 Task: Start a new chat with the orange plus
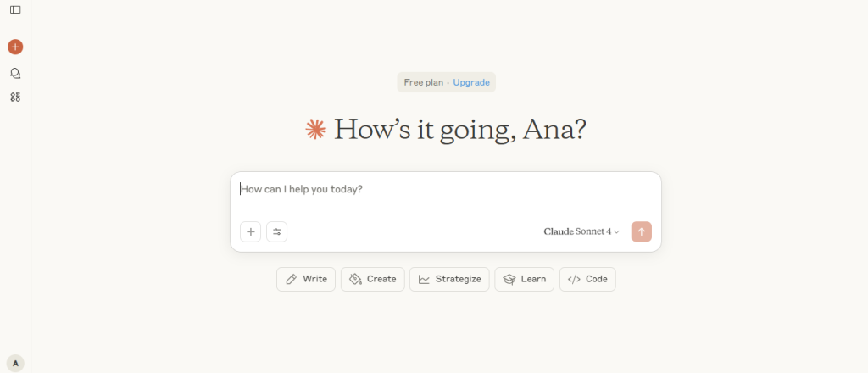point(15,47)
